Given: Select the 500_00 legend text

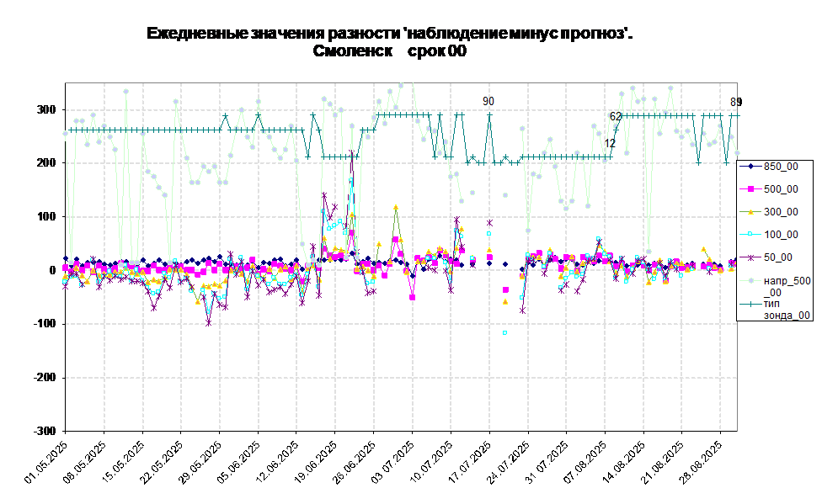Looking at the screenshot, I should coord(781,189).
